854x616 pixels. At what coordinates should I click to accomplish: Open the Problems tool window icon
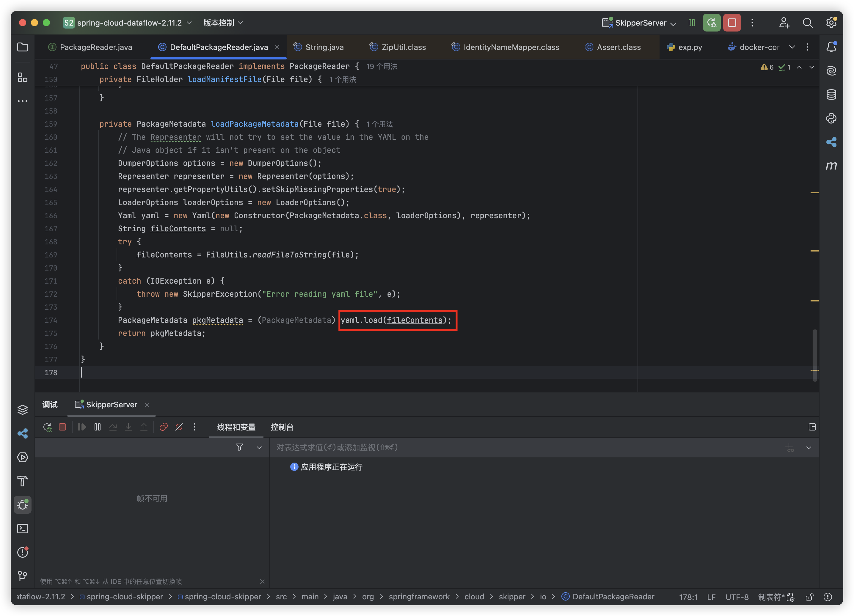(23, 552)
